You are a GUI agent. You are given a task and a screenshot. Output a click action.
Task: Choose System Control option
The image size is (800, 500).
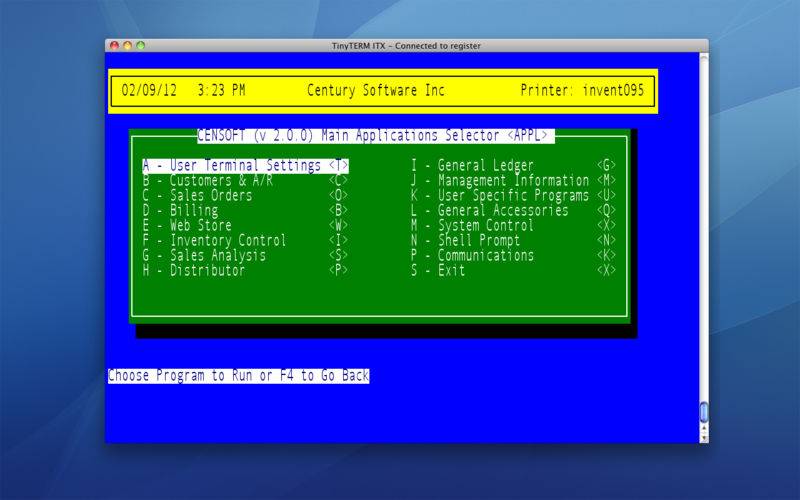pos(513,225)
